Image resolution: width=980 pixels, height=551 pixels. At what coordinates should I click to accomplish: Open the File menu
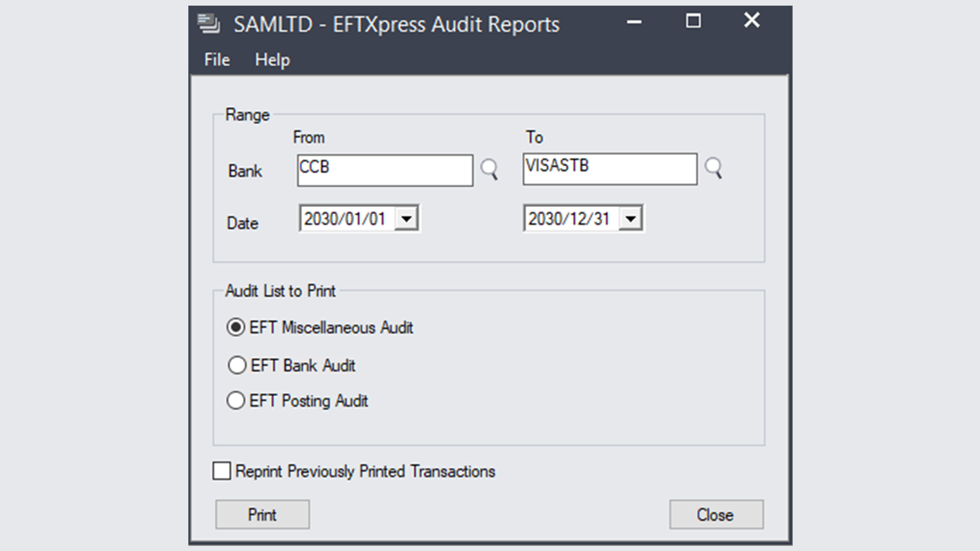coord(216,60)
